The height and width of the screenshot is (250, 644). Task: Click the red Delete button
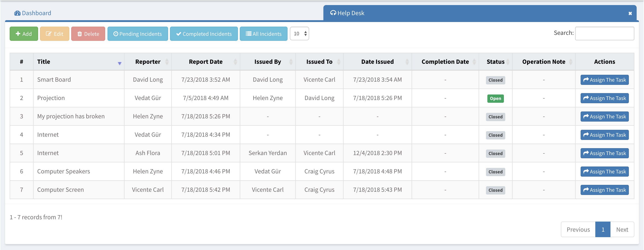88,34
